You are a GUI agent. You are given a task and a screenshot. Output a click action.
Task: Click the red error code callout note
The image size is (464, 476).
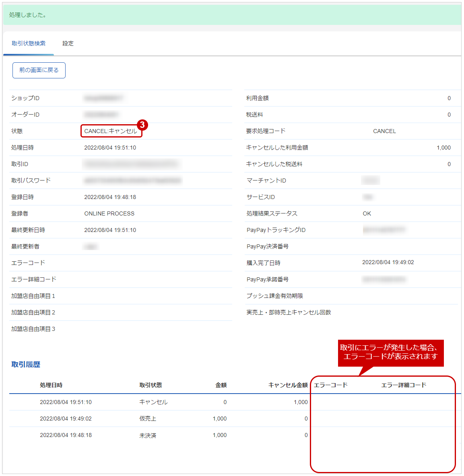click(391, 353)
